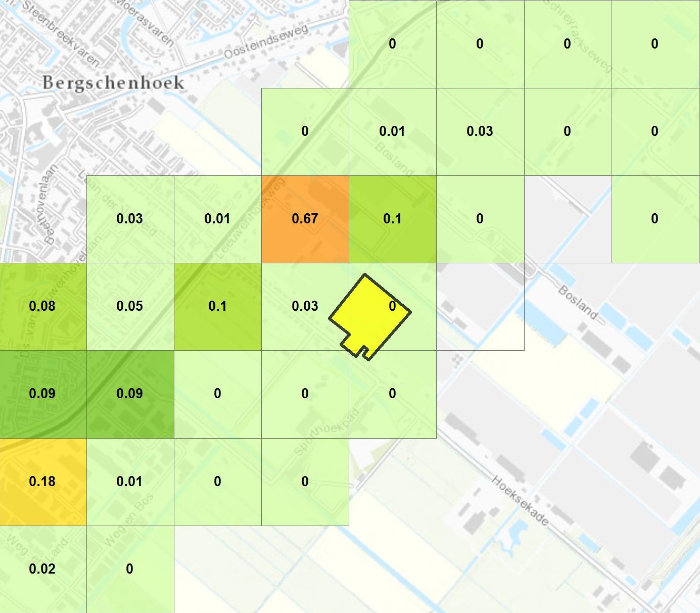Click the Moerasvaren street label
Viewport: 700px width, 613px height.
point(145,22)
